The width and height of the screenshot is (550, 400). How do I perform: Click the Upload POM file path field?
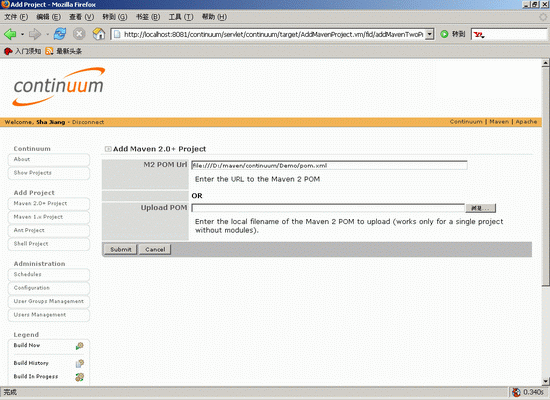point(328,208)
